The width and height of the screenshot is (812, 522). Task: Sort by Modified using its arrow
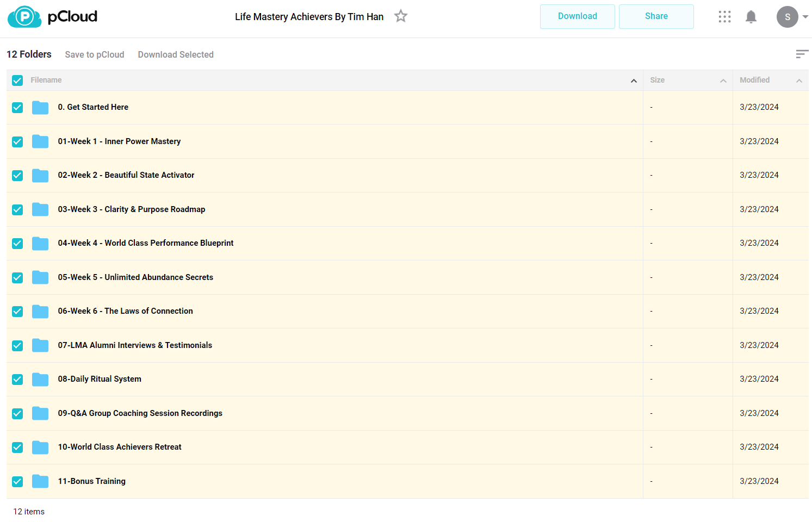coord(799,80)
